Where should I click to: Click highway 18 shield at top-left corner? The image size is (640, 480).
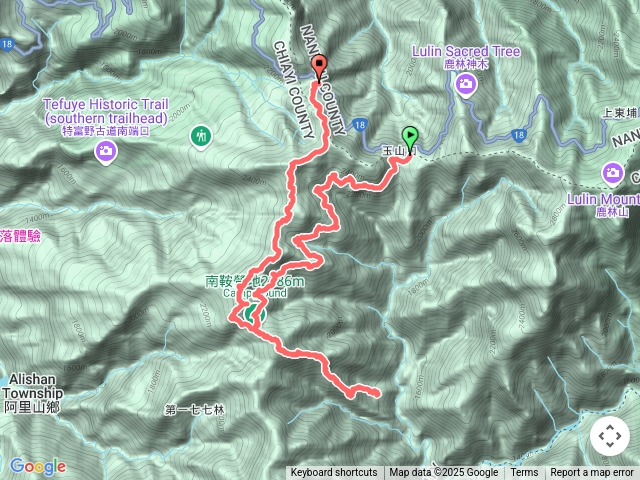click(7, 44)
